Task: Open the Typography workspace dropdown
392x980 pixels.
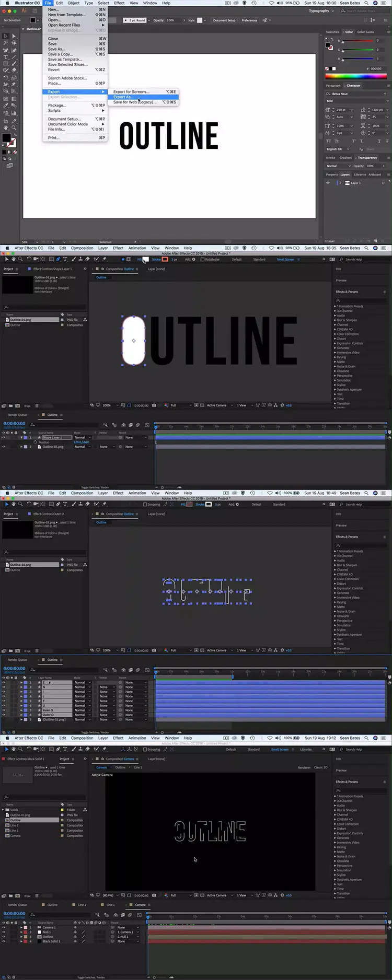Action: click(x=321, y=10)
